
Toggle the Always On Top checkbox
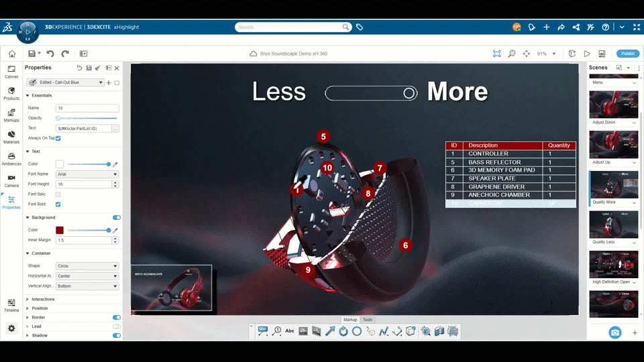(58, 138)
